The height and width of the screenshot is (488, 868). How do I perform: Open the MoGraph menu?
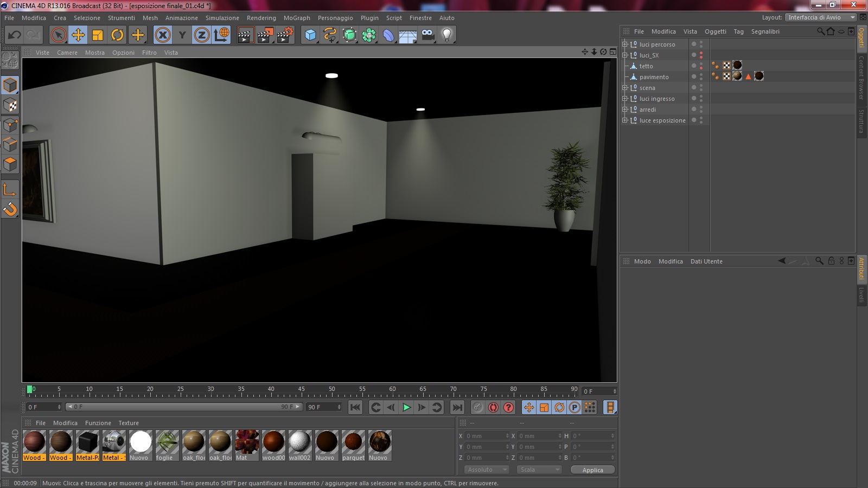(x=297, y=18)
